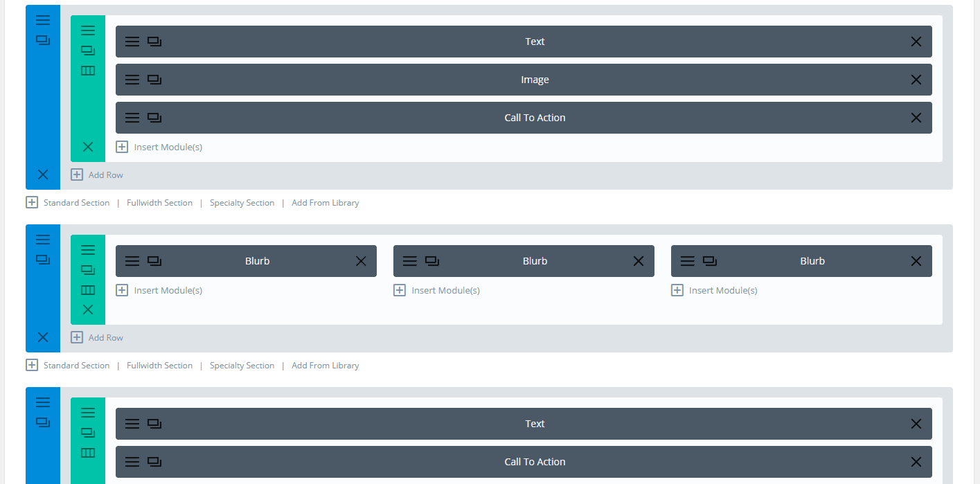The height and width of the screenshot is (484, 980).
Task: Duplicate the second section
Action: [x=42, y=259]
